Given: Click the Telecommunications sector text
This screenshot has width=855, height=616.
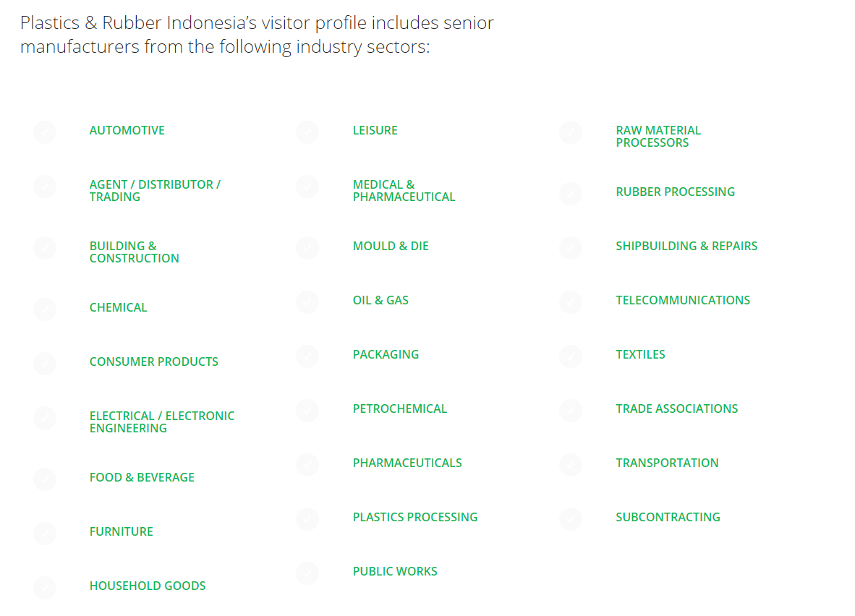Looking at the screenshot, I should (683, 300).
